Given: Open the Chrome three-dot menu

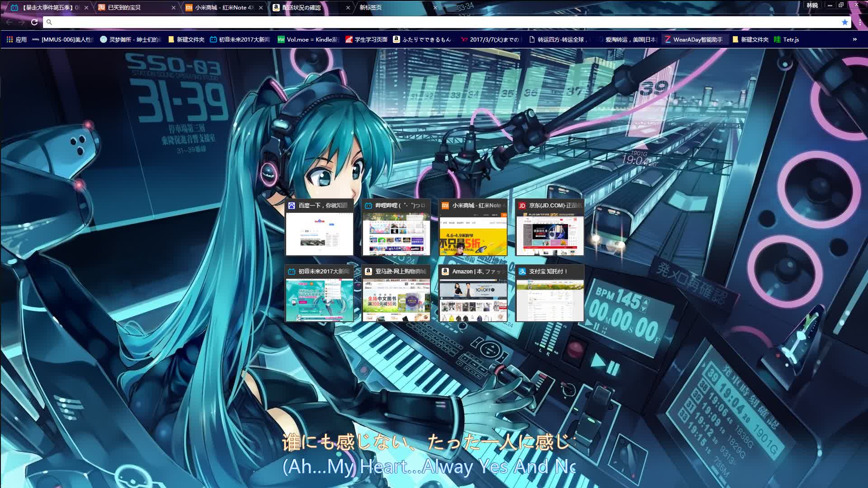Looking at the screenshot, I should click(x=859, y=22).
